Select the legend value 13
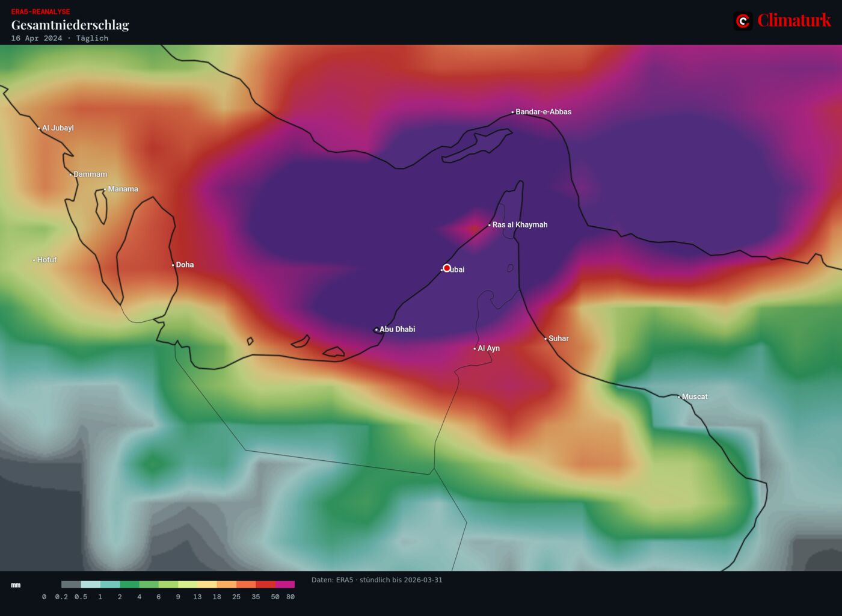The image size is (842, 616). (197, 597)
